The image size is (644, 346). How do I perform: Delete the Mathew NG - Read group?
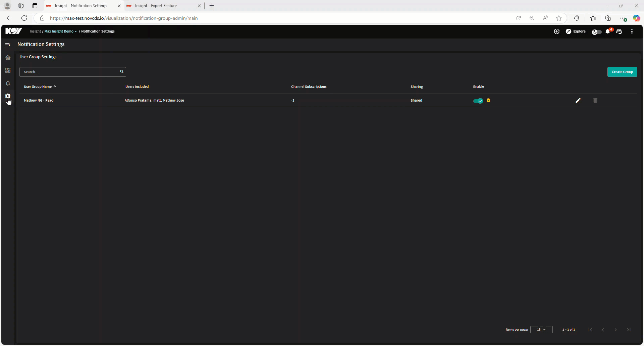point(595,101)
